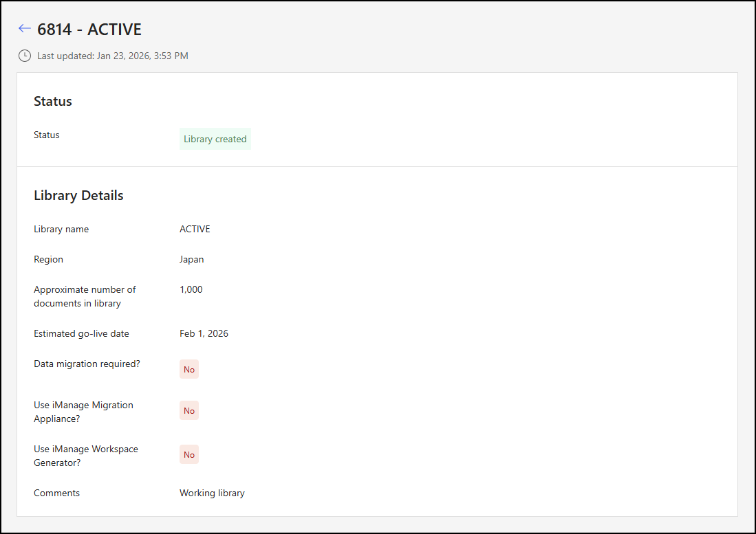Image resolution: width=756 pixels, height=534 pixels.
Task: Click the 'Comments' field label
Action: click(56, 493)
